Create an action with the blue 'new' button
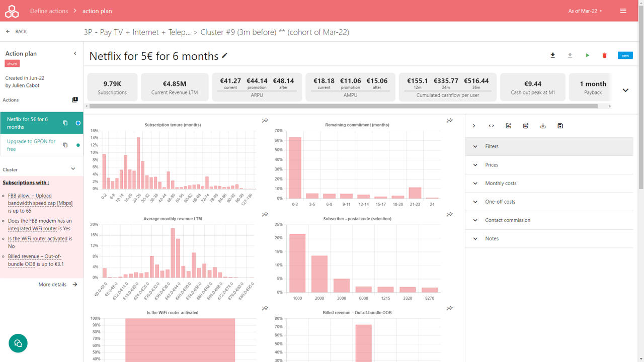 (x=625, y=55)
